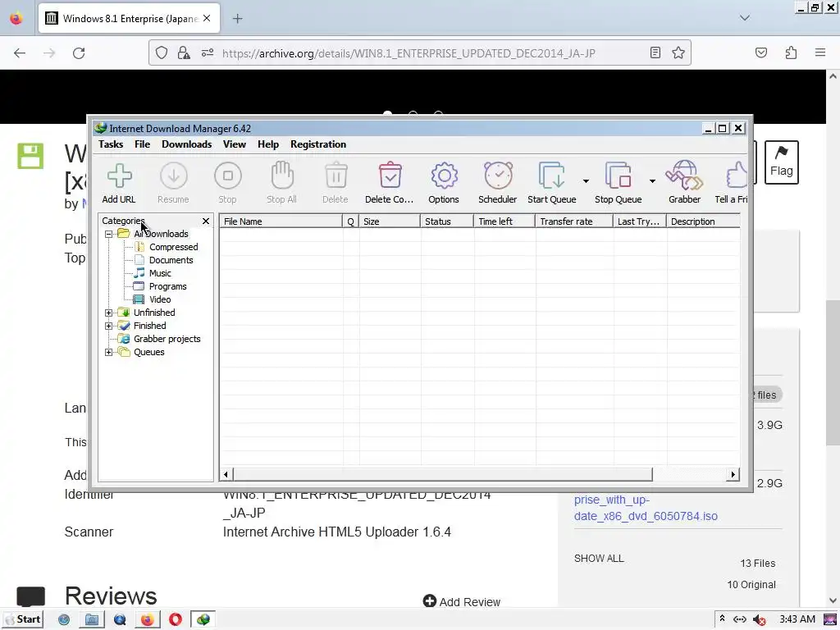Open Firefox hamburger application menu
The image size is (840, 630).
point(820,52)
